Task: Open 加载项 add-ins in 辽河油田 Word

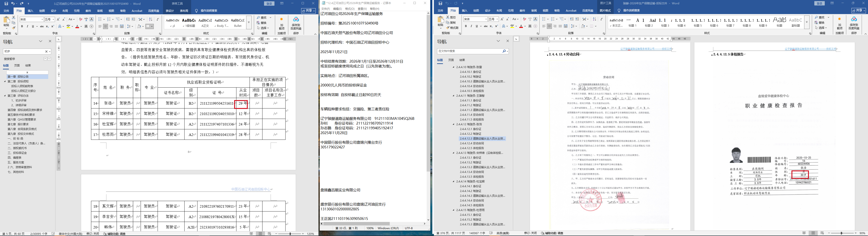Action: click(281, 23)
